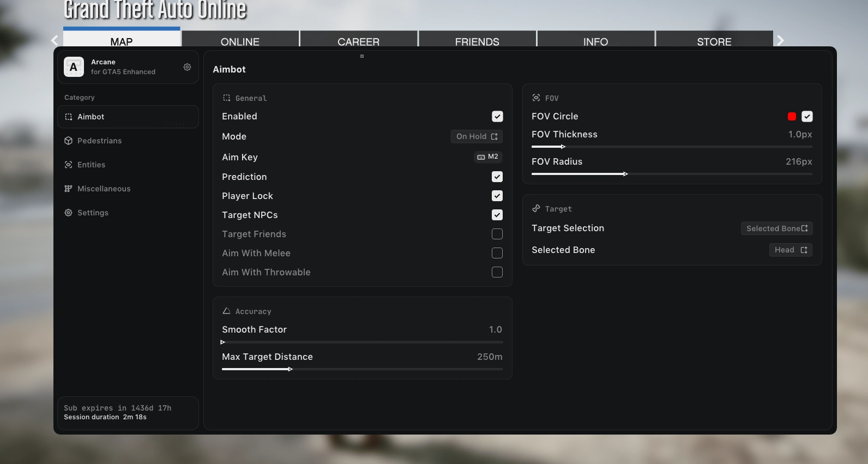Click the right arrow after the STORE tab
The image size is (868, 464).
click(x=780, y=40)
